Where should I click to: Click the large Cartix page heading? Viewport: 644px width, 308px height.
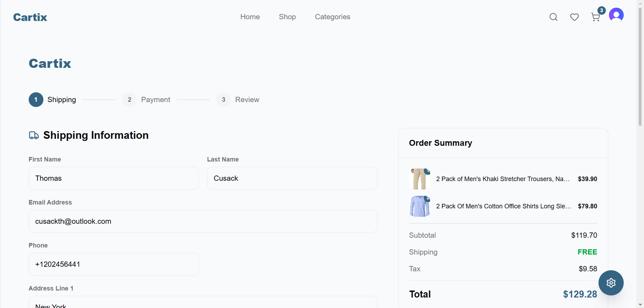click(x=50, y=63)
